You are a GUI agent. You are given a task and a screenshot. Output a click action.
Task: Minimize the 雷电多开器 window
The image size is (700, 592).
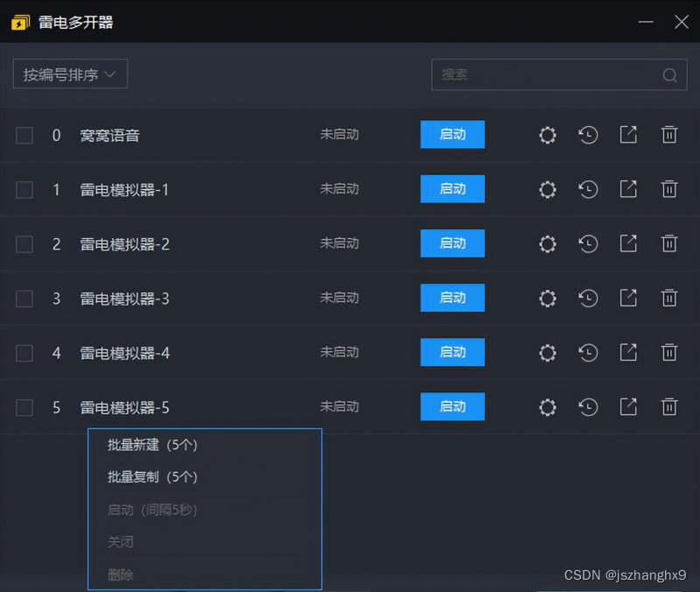coord(646,22)
